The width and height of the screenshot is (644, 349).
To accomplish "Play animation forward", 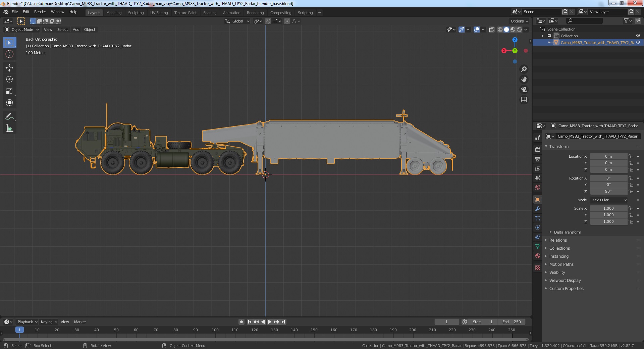I will pyautogui.click(x=269, y=322).
